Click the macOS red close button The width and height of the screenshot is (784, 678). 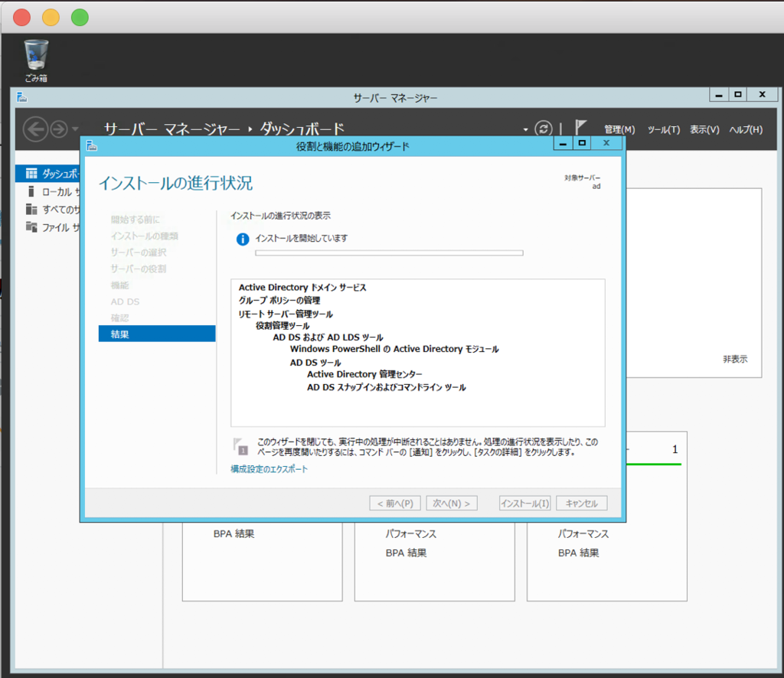click(x=21, y=17)
